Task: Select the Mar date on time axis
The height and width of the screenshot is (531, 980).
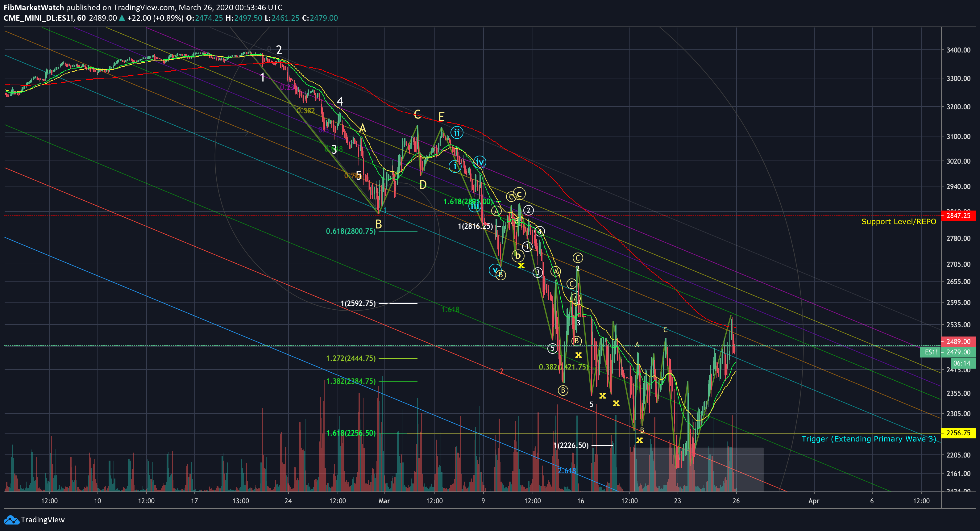Action: pyautogui.click(x=384, y=501)
